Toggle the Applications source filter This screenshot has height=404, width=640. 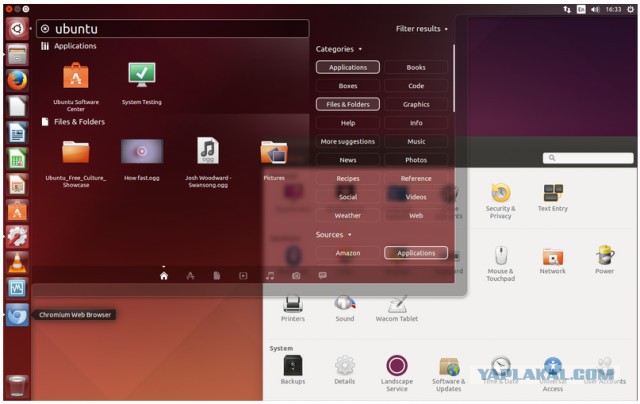[416, 253]
